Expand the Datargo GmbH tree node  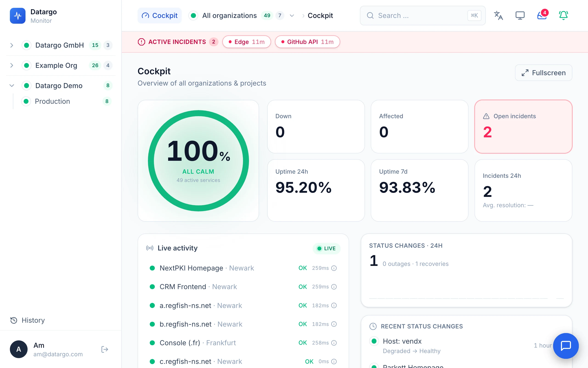tap(12, 45)
